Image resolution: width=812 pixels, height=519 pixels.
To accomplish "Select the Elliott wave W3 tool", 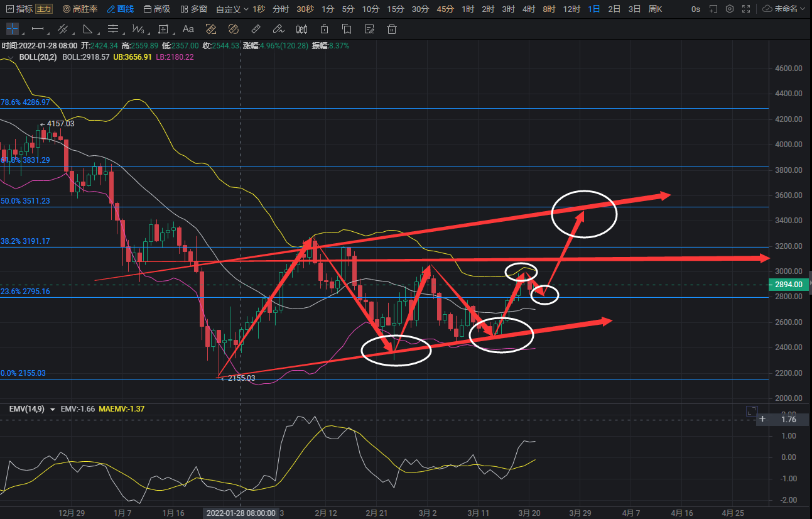I will [138, 29].
